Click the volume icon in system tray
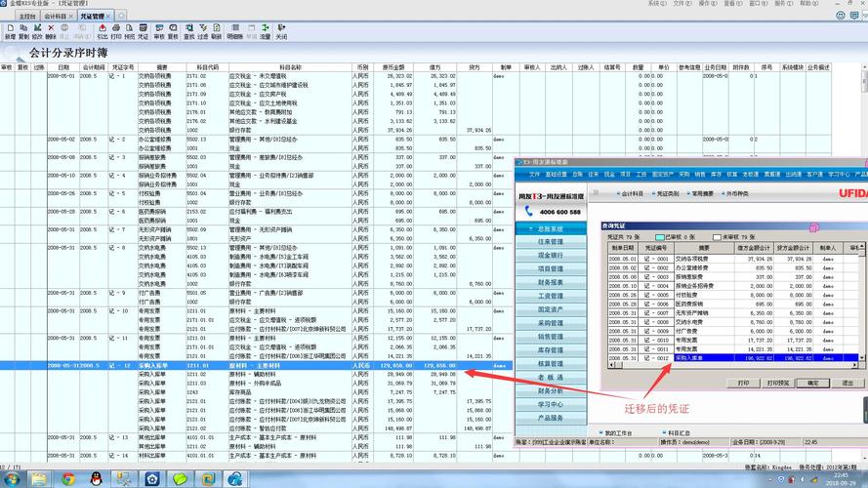 click(x=803, y=479)
